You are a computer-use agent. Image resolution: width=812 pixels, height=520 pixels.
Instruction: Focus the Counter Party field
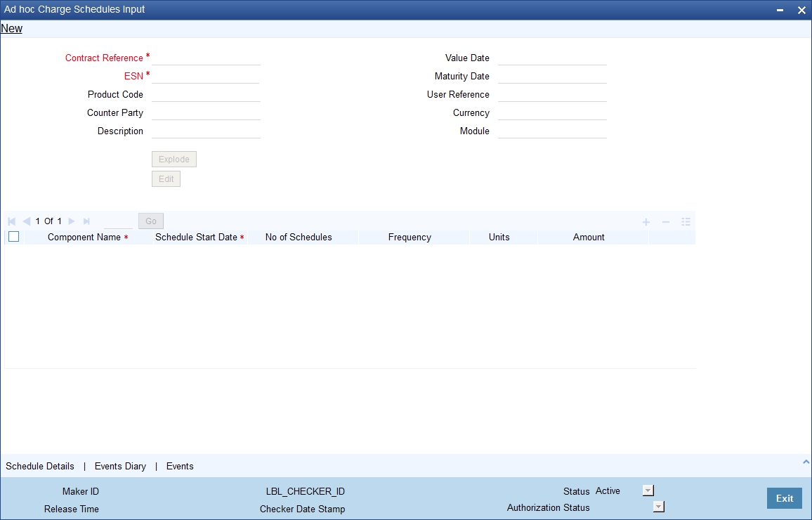pyautogui.click(x=206, y=113)
